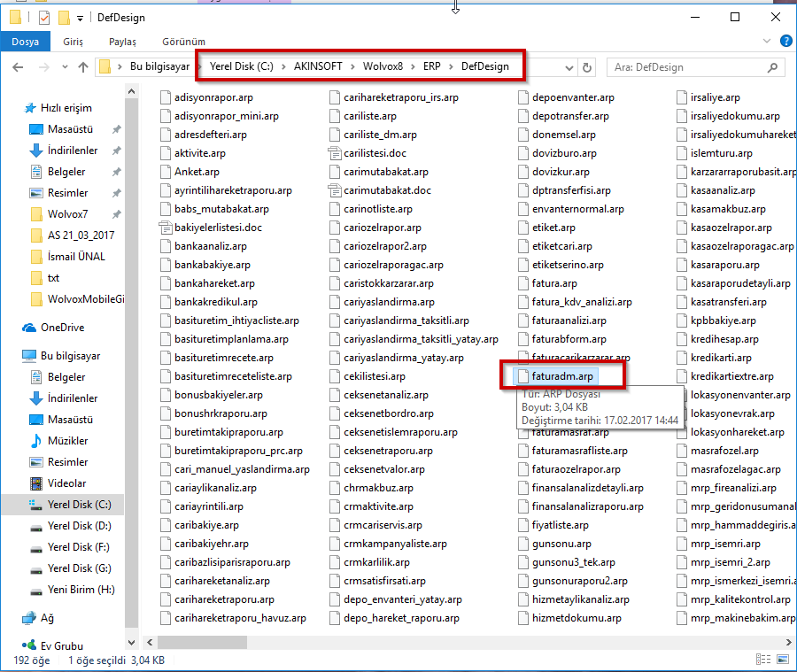Expand the chevron after Wolvox8 in path

coord(413,66)
